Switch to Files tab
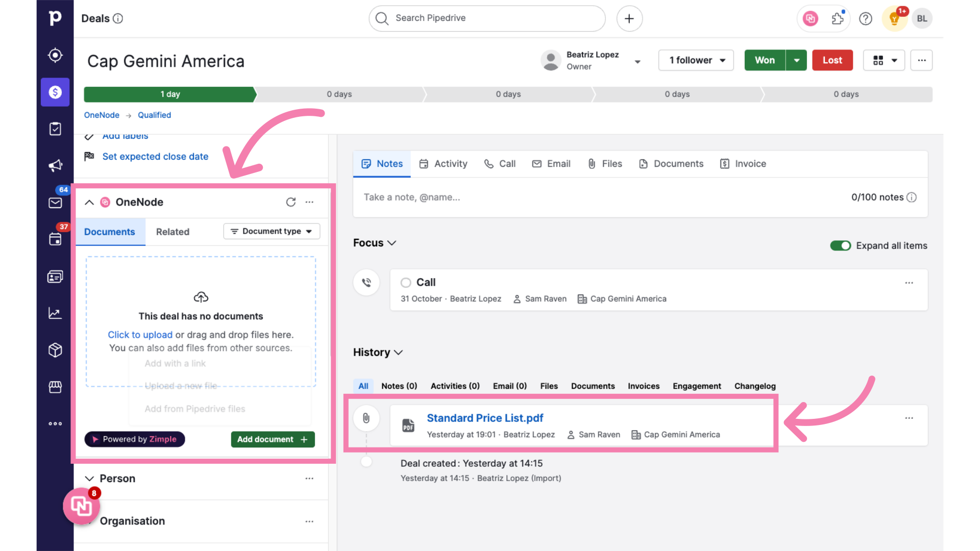This screenshot has width=980, height=551. 605,164
